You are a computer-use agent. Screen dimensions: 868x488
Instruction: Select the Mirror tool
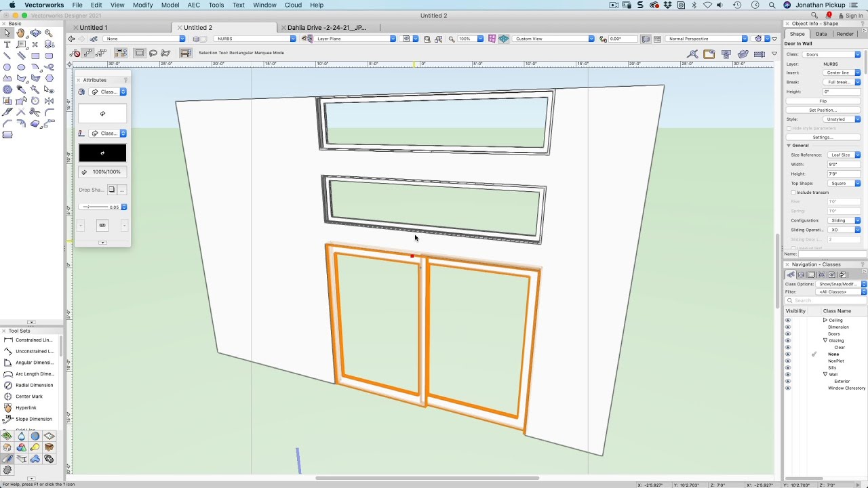tap(49, 100)
